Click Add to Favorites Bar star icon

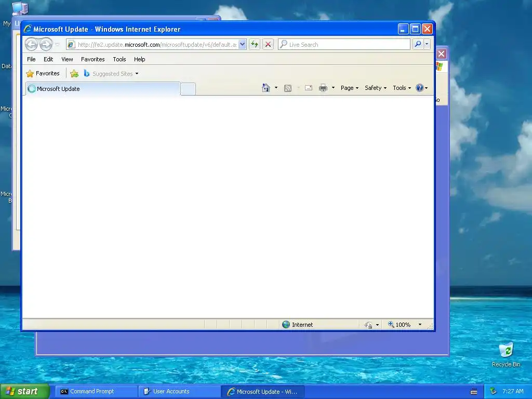coord(74,73)
